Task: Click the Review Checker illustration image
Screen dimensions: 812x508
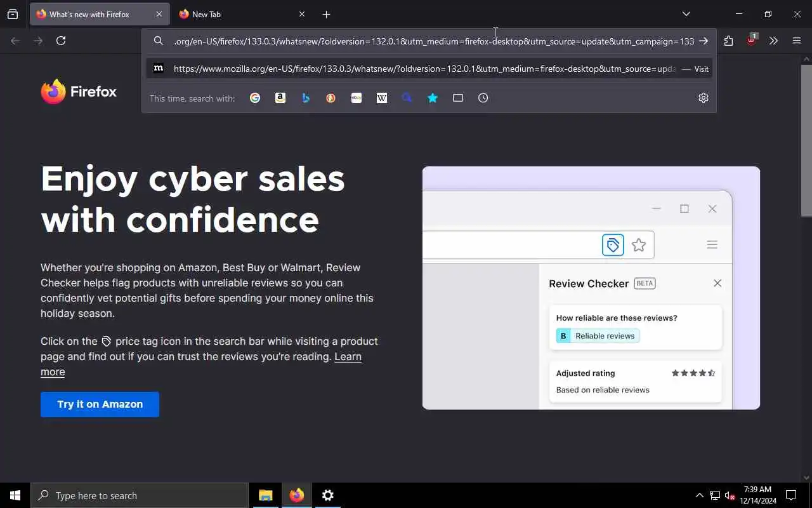Action: tap(591, 288)
